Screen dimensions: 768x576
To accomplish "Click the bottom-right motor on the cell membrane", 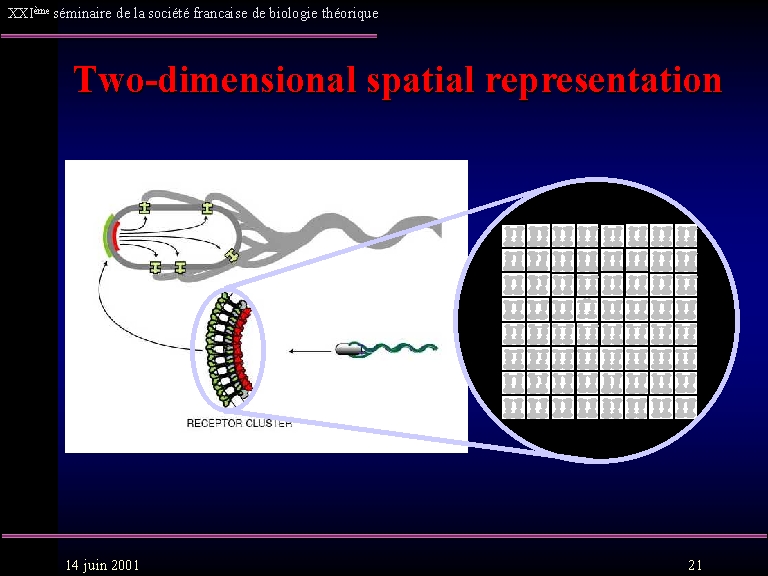I will (x=180, y=267).
